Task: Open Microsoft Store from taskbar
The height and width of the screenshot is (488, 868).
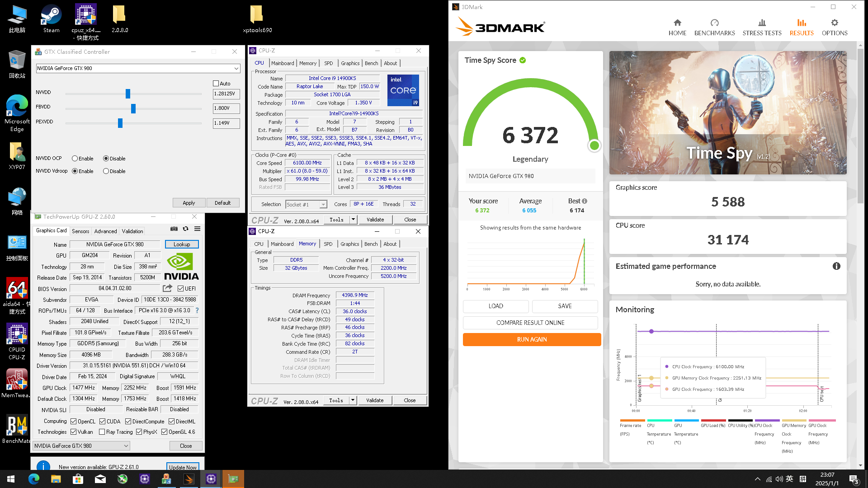Action: coord(78,479)
